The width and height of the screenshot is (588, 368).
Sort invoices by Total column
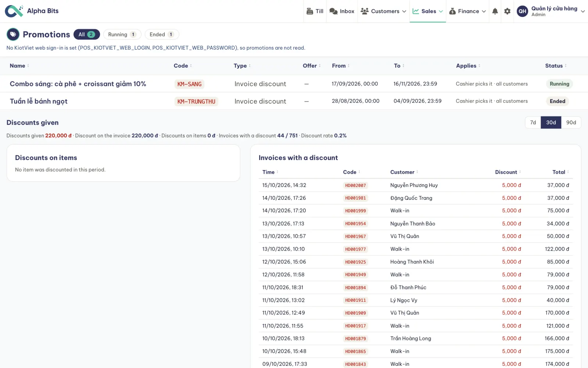560,172
